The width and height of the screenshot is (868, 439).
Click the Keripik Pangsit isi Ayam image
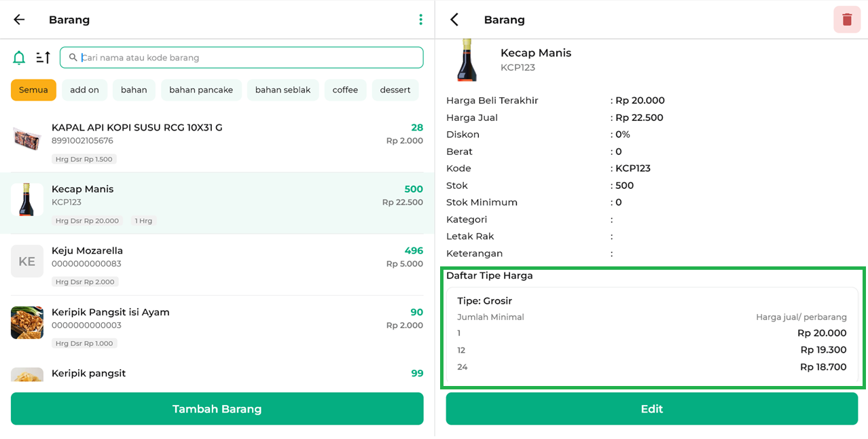point(27,323)
